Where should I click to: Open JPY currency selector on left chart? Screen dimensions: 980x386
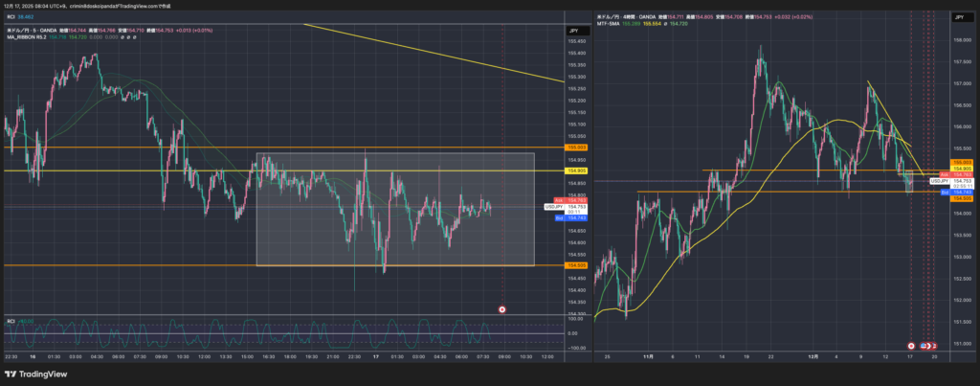point(573,32)
